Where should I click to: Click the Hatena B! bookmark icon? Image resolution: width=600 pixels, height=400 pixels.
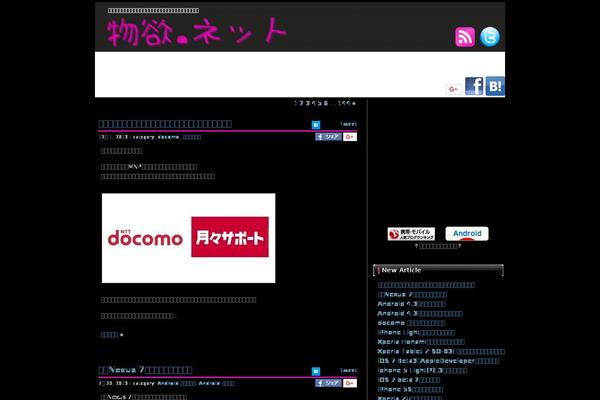coord(495,86)
